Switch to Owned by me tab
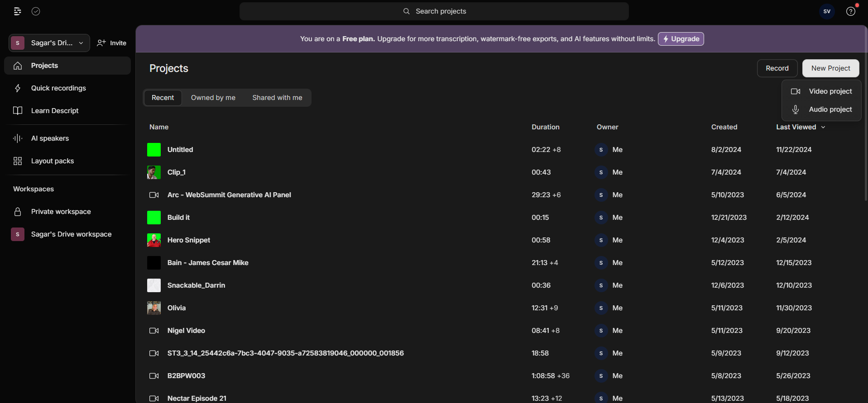868x403 pixels. pos(213,98)
